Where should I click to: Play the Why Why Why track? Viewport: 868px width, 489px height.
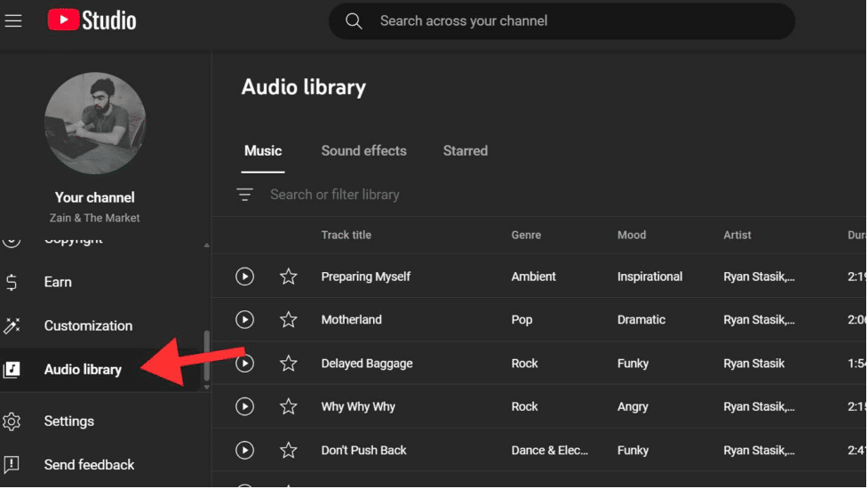(x=244, y=406)
